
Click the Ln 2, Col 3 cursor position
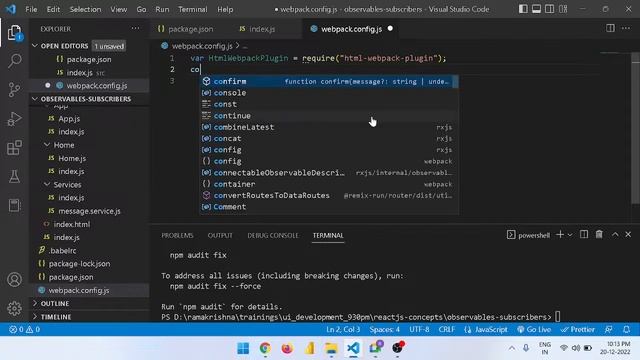(343, 329)
